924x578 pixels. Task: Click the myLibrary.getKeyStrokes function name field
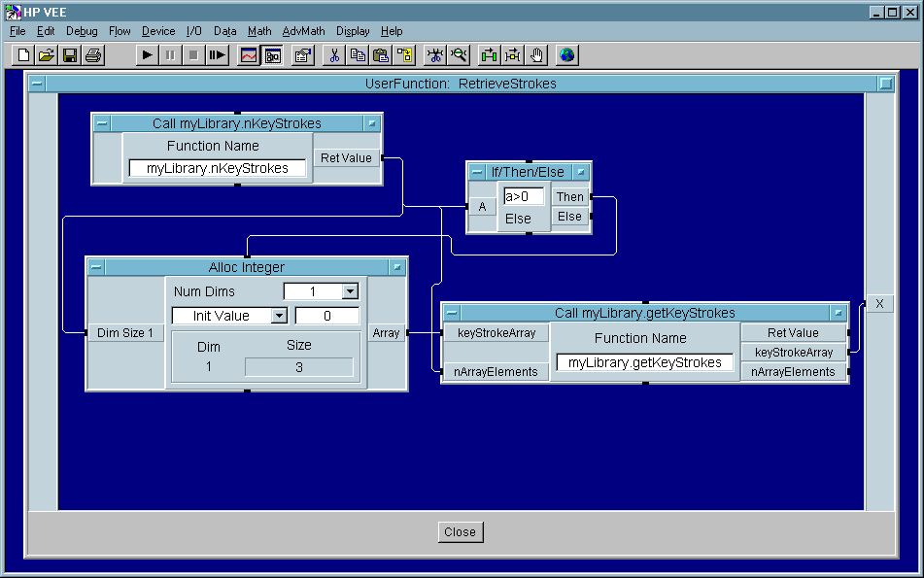[x=645, y=362]
